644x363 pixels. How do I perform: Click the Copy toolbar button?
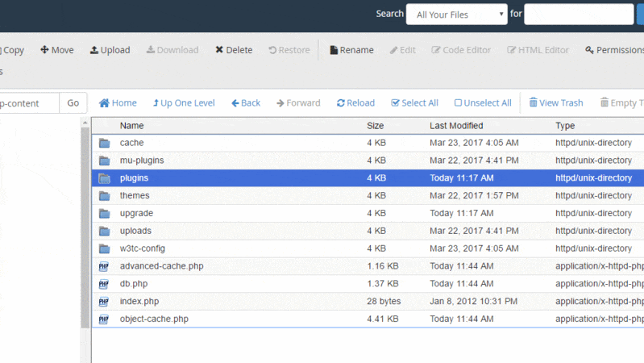tap(12, 50)
